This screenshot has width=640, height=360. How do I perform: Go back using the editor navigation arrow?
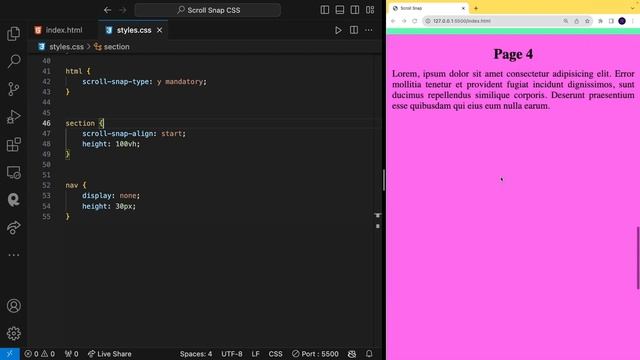107,10
